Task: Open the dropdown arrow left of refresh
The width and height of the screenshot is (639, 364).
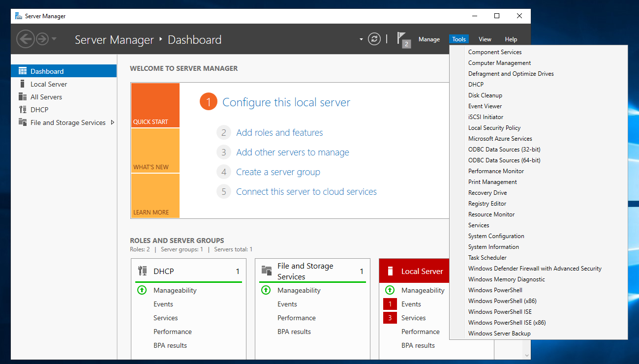Action: [361, 39]
